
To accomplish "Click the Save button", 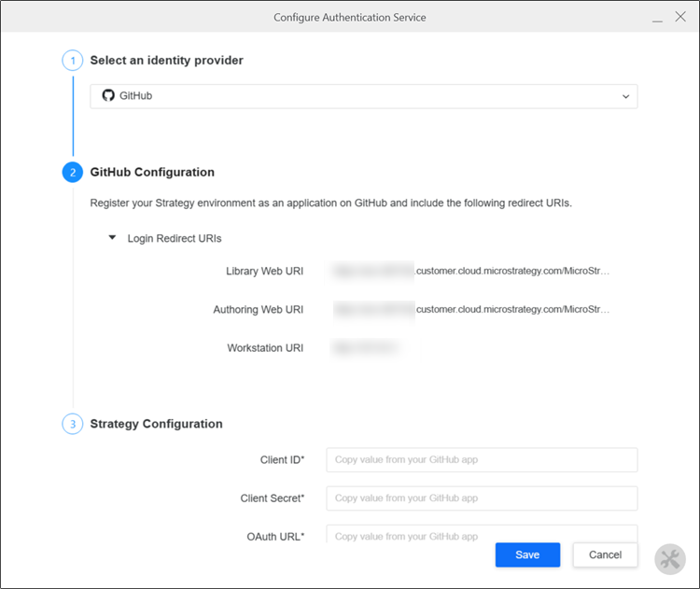I will 527,554.
